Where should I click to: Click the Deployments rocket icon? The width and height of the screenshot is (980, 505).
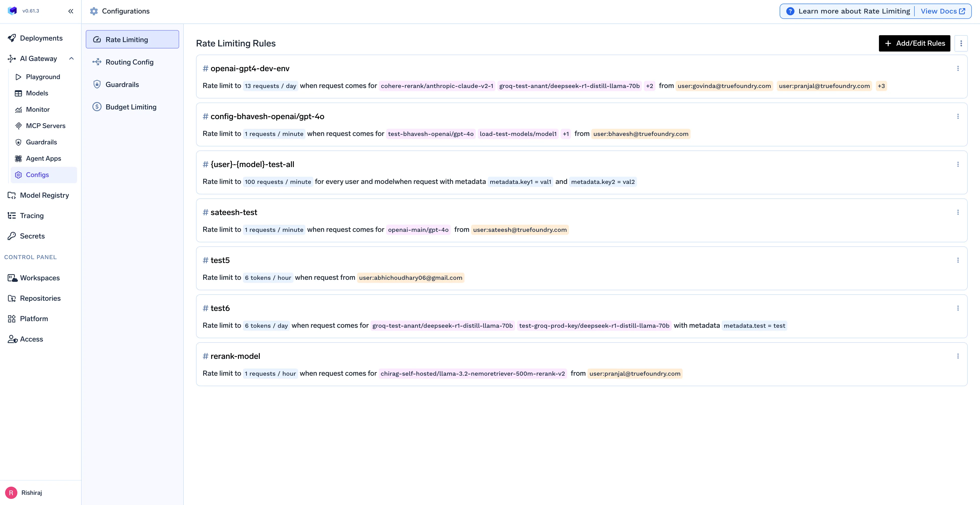(12, 38)
